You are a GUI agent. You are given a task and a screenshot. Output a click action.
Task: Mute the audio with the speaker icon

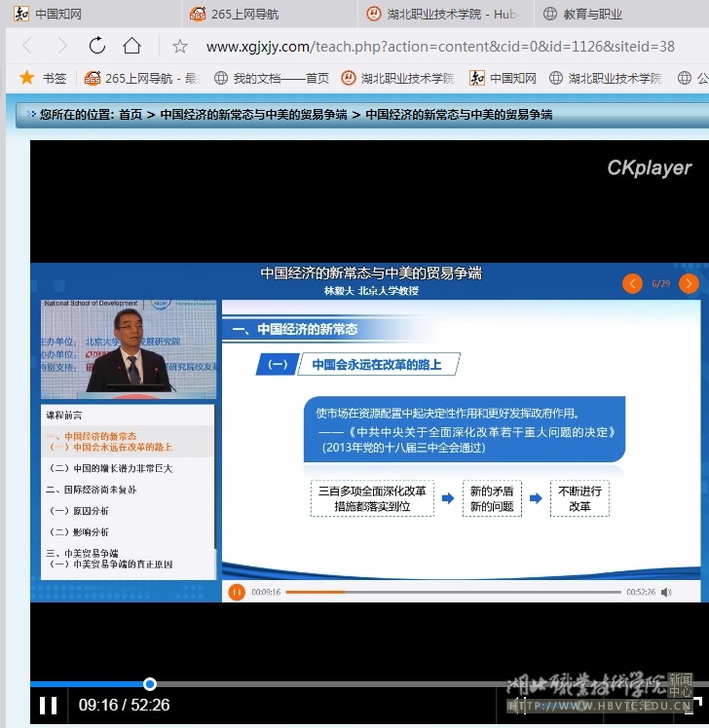666,592
